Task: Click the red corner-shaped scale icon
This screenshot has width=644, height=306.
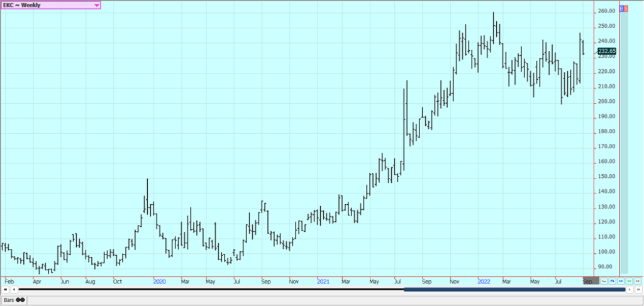Action: pos(604,281)
